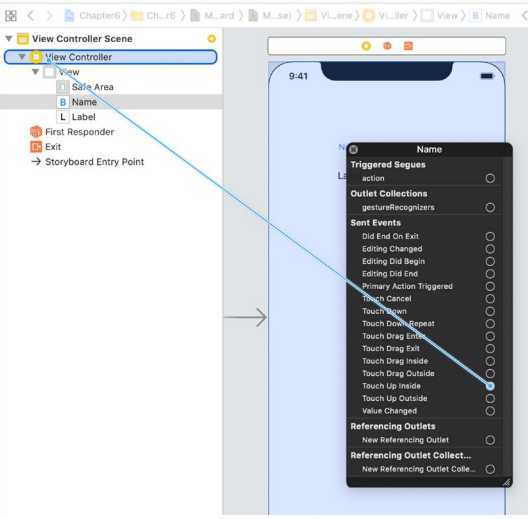Collapse the View Controller disclosure triangle

(x=22, y=57)
